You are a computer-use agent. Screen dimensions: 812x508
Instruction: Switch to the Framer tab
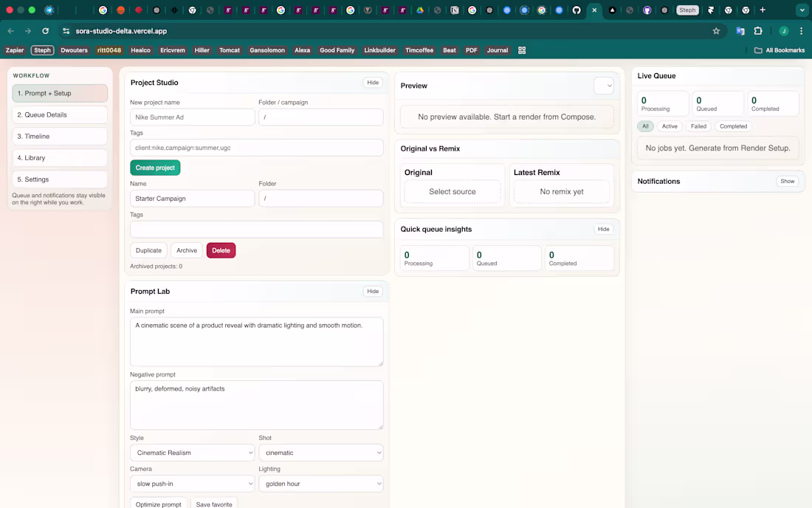[x=711, y=10]
